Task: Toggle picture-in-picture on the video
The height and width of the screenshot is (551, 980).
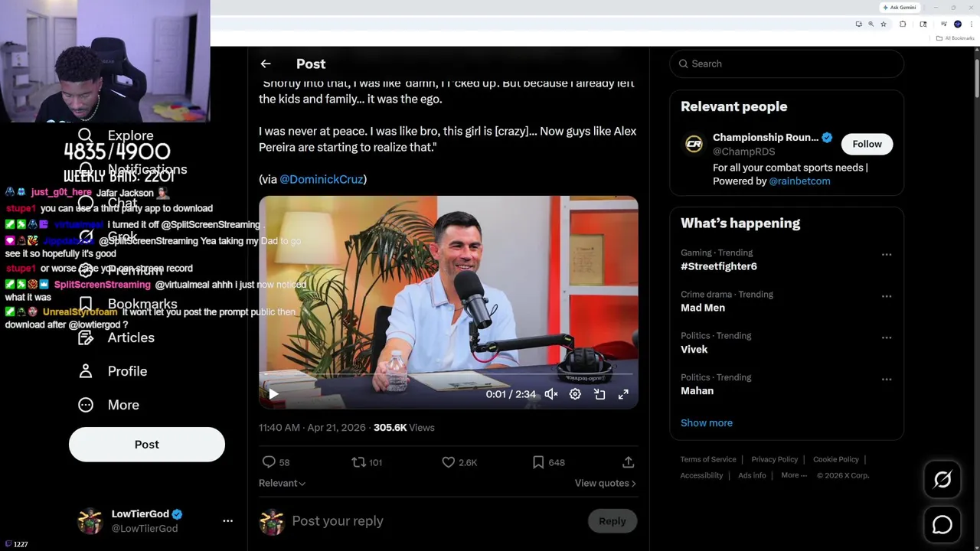Action: point(599,394)
